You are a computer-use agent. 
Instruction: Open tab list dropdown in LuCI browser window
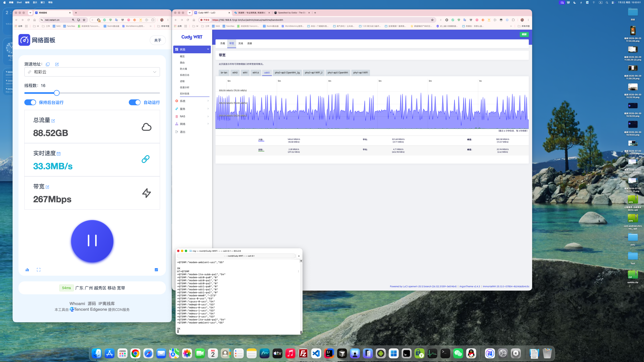(190, 13)
